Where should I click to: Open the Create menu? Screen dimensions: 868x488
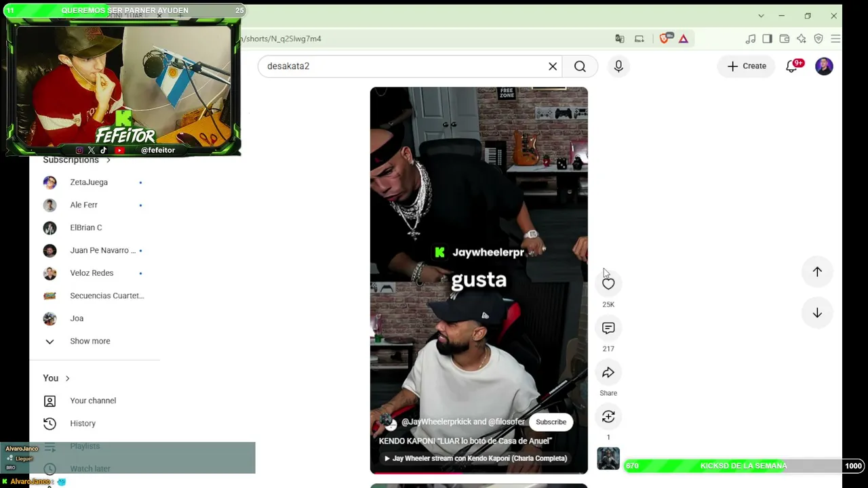tap(747, 66)
